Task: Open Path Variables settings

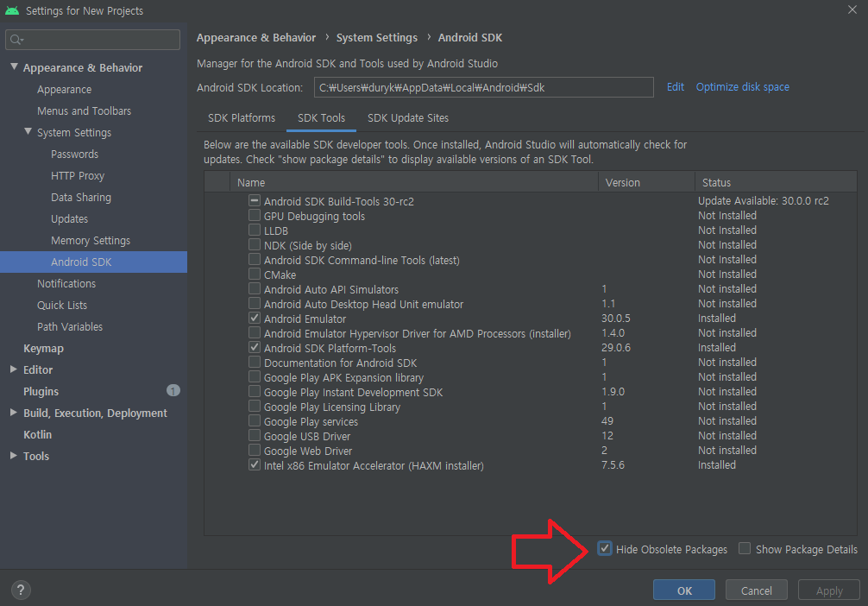Action: (70, 327)
